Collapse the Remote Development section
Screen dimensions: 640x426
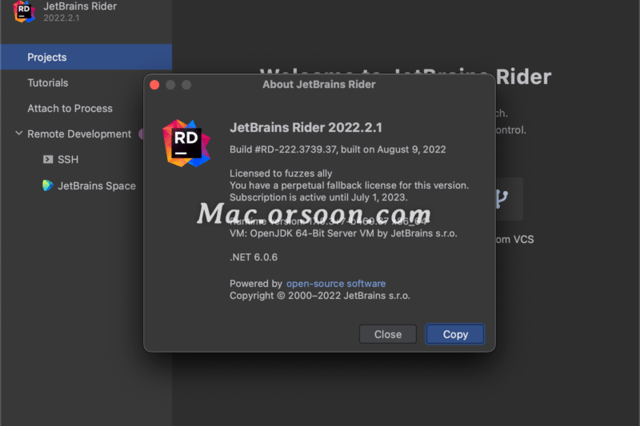19,133
